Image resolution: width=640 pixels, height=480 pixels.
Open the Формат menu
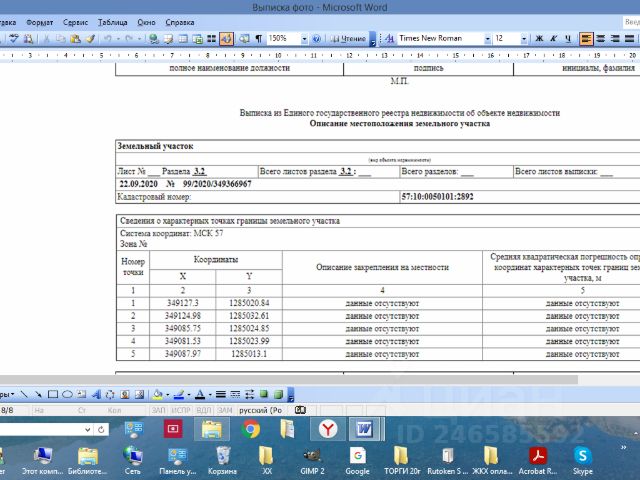coord(40,22)
